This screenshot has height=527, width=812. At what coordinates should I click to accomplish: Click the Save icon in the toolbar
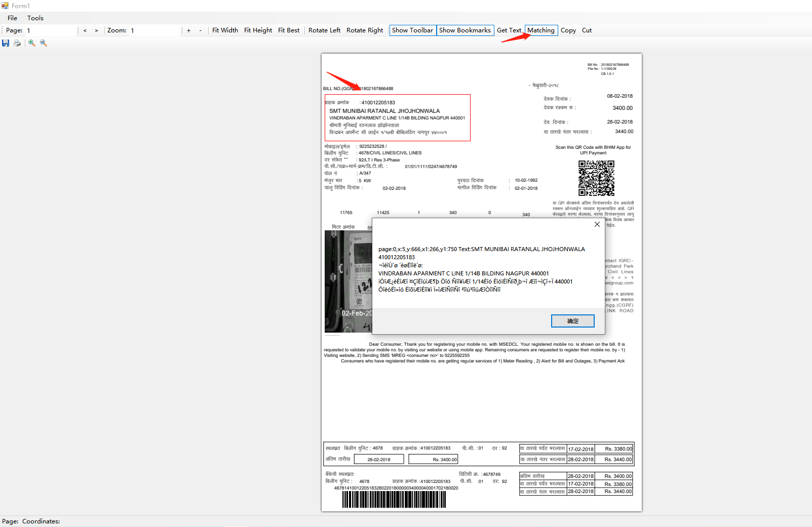click(x=6, y=43)
